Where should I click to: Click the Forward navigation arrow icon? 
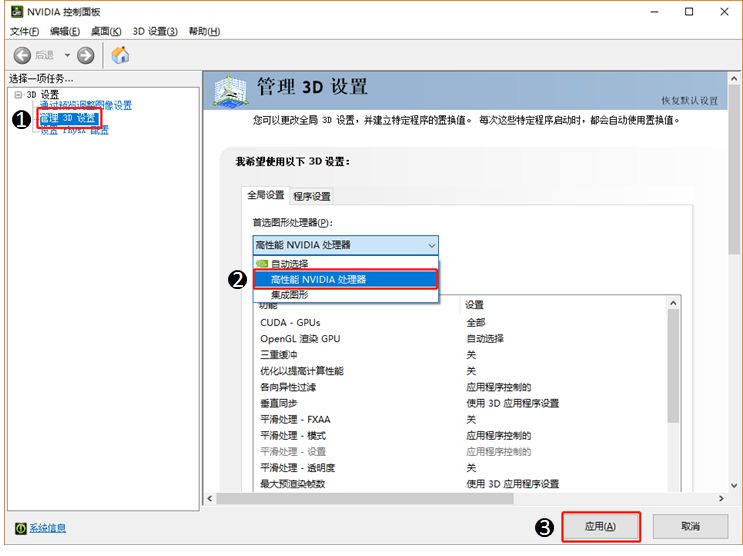coord(86,55)
